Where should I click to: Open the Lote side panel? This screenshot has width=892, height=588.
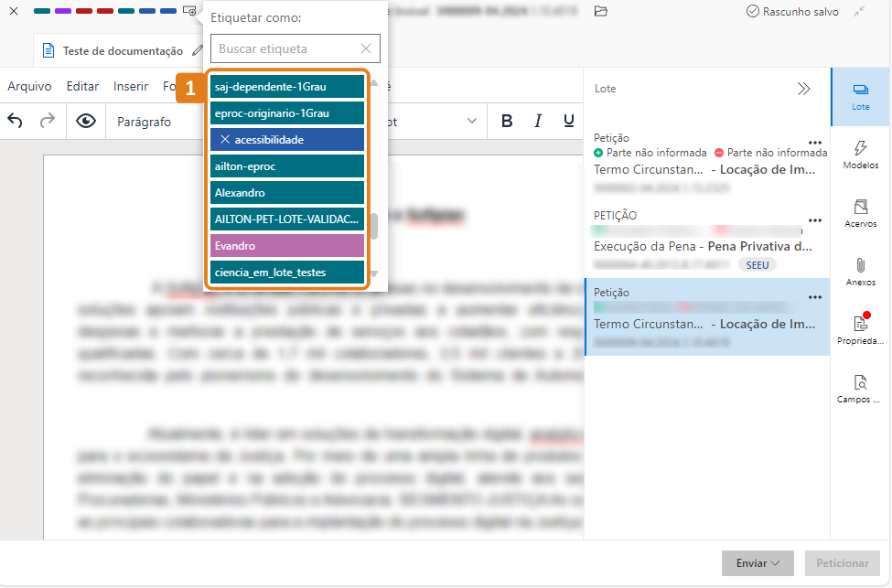pos(860,96)
